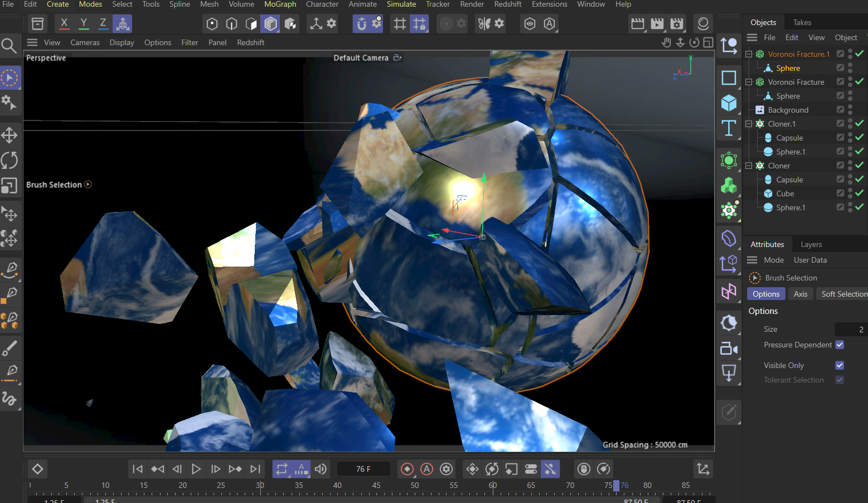Open Render Settings via the clapperboard gear icon
This screenshot has width=868, height=503.
tap(676, 23)
